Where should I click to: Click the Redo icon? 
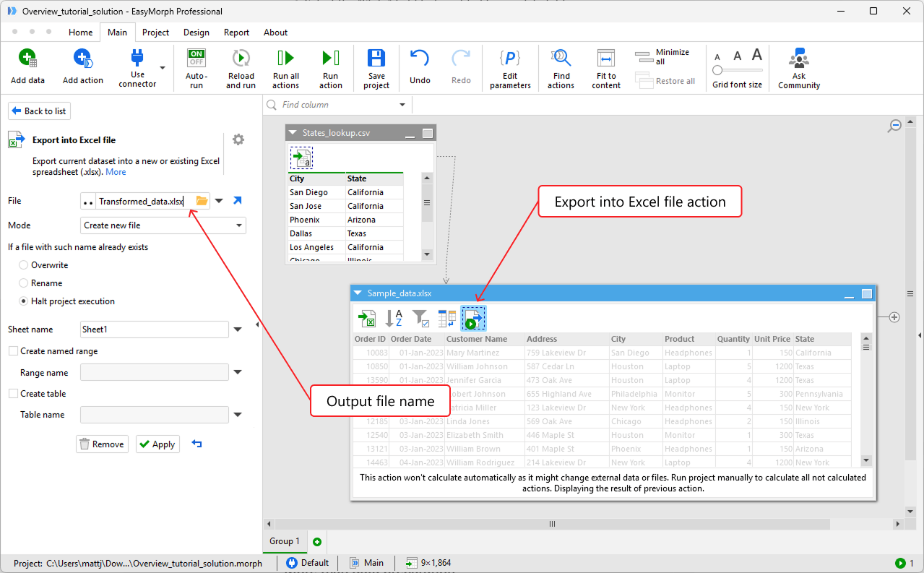pyautogui.click(x=461, y=59)
